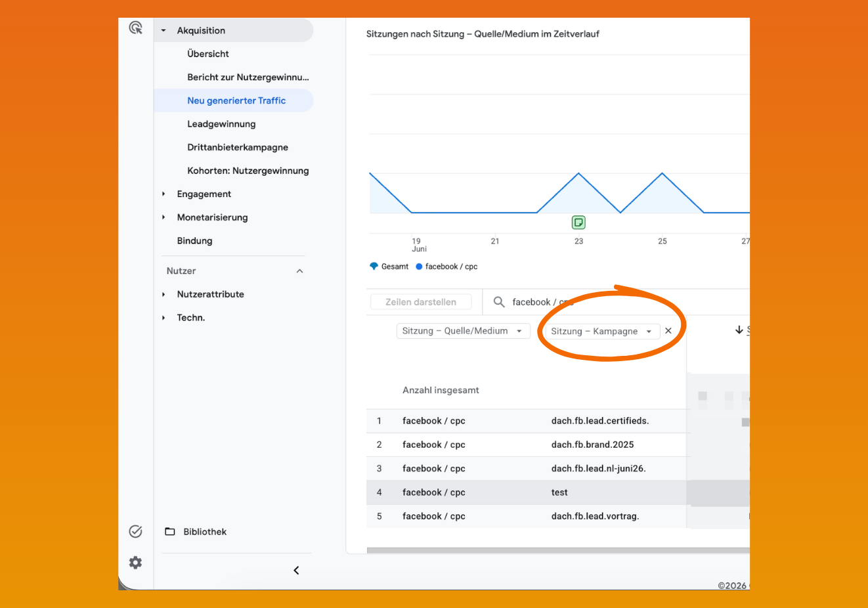
Task: Select row 4 test campaign
Action: [x=559, y=492]
